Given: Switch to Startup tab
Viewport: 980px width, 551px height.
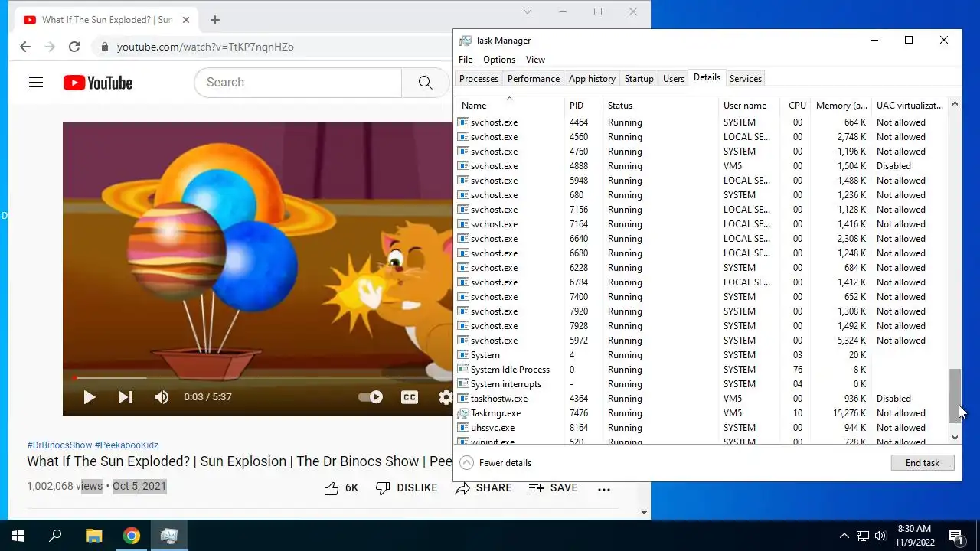Looking at the screenshot, I should click(x=639, y=79).
